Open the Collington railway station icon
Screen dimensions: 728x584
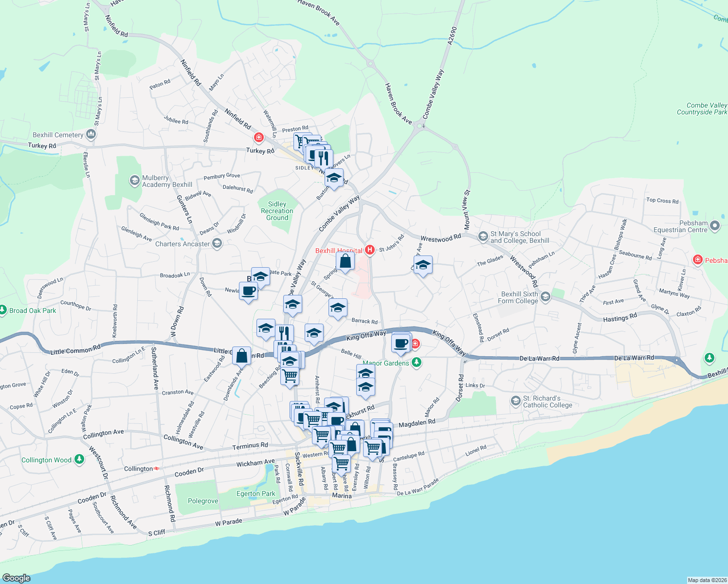157,469
